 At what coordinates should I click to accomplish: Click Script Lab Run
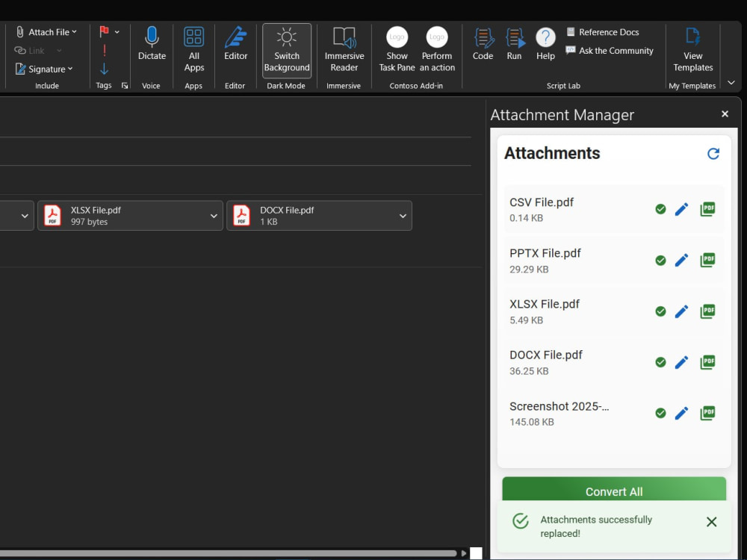515,44
